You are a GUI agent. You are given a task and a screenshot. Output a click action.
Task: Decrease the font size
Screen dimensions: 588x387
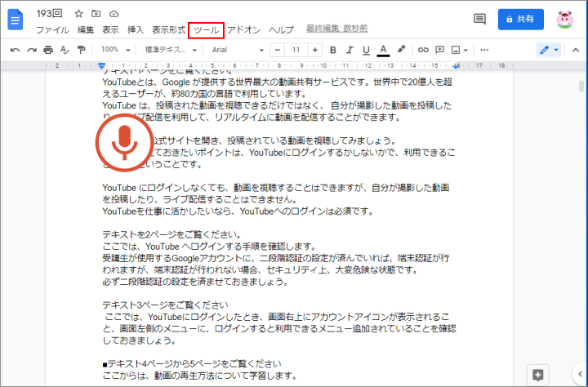tap(277, 50)
